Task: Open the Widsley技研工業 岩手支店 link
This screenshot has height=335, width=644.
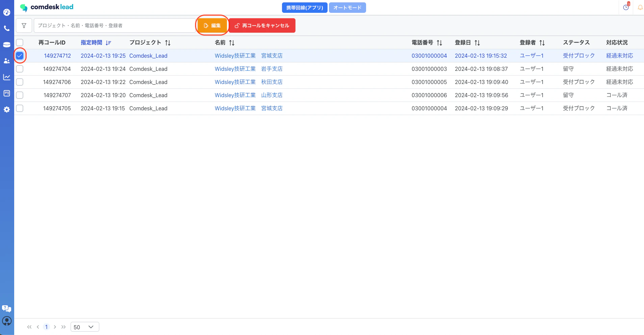Action: (249, 69)
